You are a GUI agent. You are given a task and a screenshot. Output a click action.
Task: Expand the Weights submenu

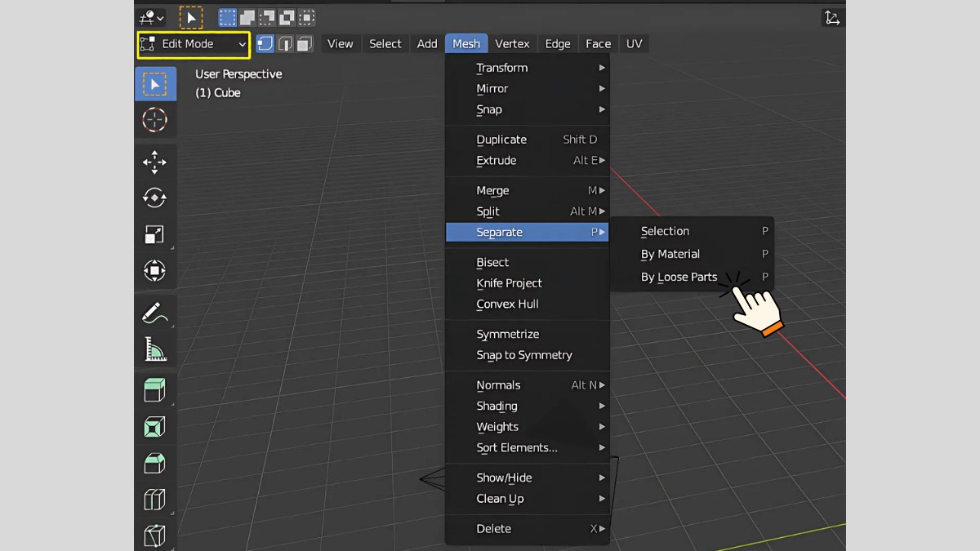tap(528, 427)
